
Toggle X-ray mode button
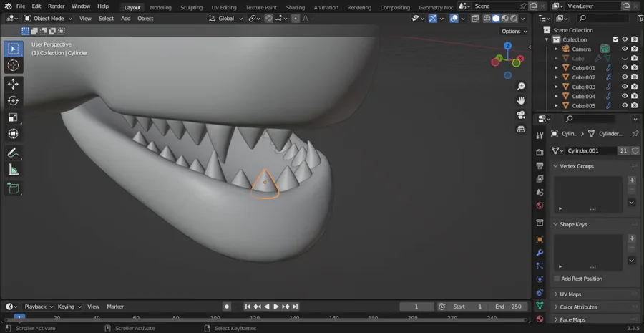pos(475,19)
